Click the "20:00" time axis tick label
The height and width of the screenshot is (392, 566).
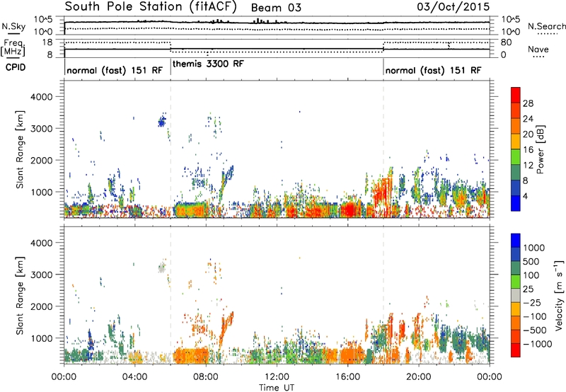click(418, 376)
